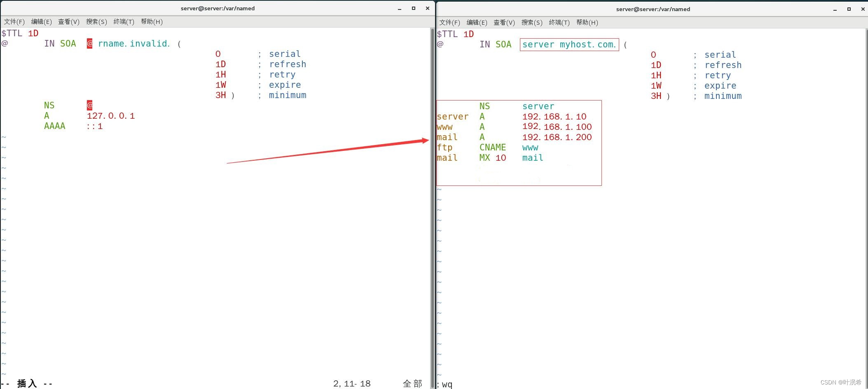Click '192.168.1.200' in right window

pyautogui.click(x=557, y=137)
